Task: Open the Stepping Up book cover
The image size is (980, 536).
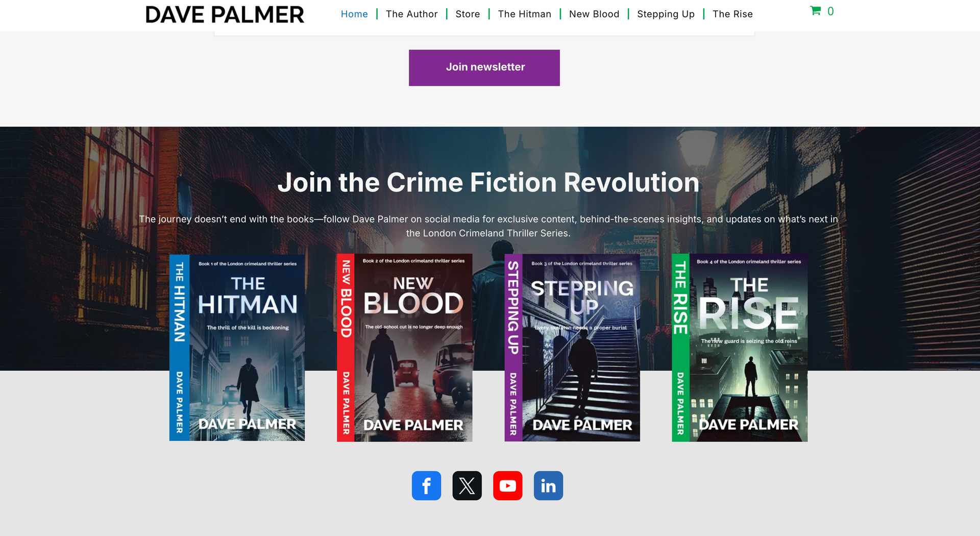Action: pyautogui.click(x=572, y=348)
